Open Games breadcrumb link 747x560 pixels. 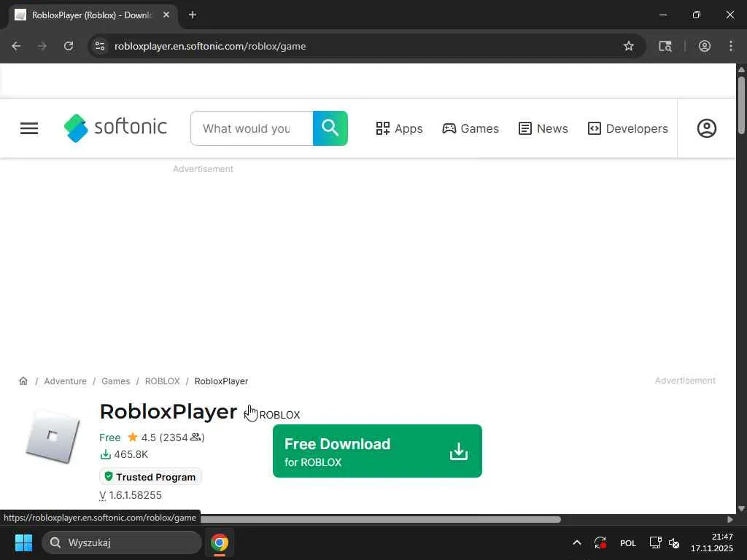click(116, 381)
